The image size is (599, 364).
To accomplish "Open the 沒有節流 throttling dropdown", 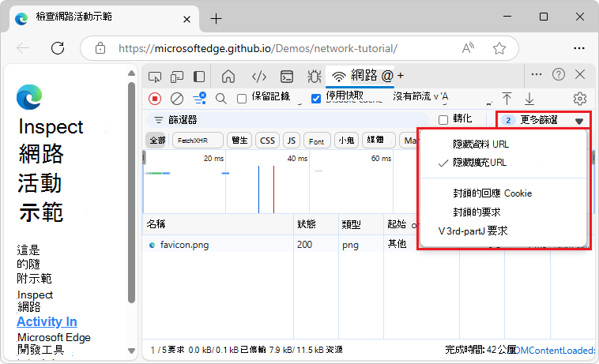I will [x=420, y=97].
